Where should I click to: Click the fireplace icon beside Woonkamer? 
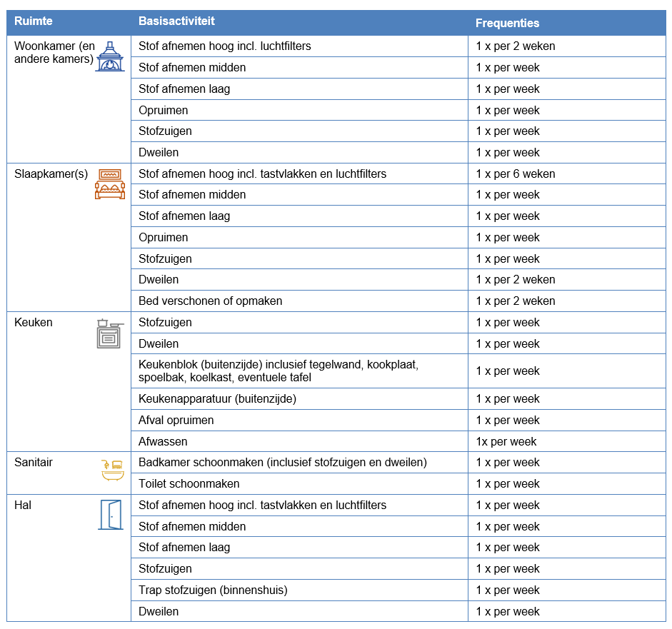110,56
